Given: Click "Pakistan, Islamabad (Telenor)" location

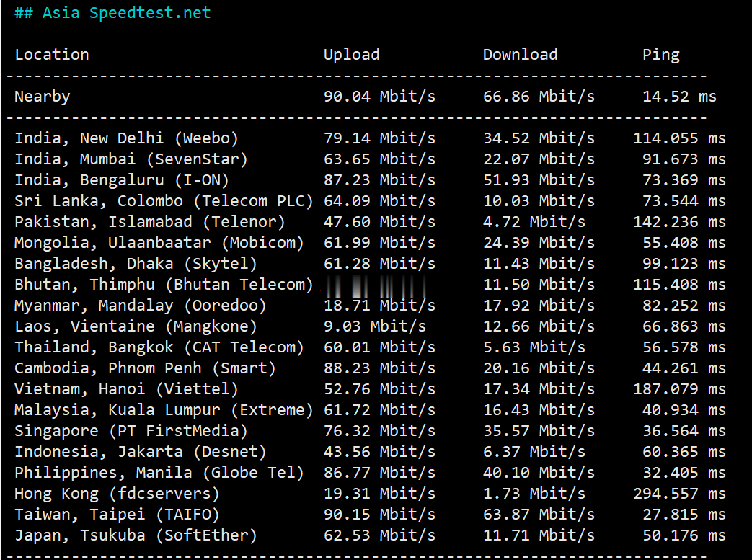Looking at the screenshot, I should click(150, 222).
